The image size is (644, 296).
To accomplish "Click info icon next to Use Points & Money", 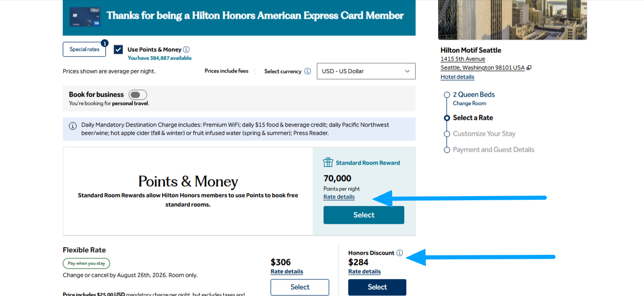I will (x=186, y=50).
